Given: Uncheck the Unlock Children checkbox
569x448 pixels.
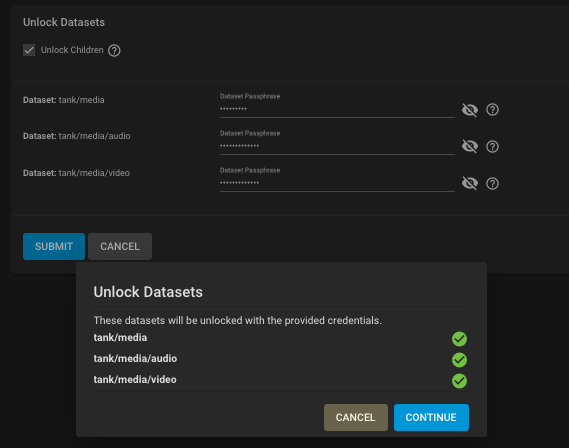Looking at the screenshot, I should (x=29, y=50).
